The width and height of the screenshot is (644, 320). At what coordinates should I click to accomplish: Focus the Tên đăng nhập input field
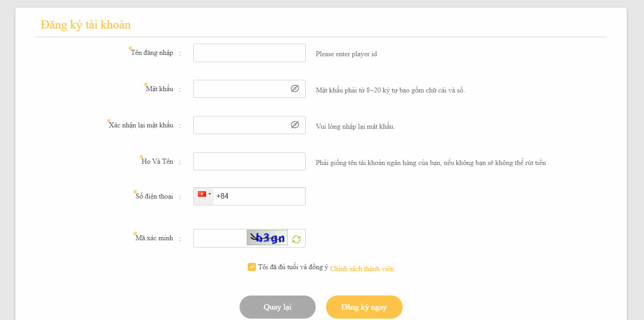click(249, 53)
